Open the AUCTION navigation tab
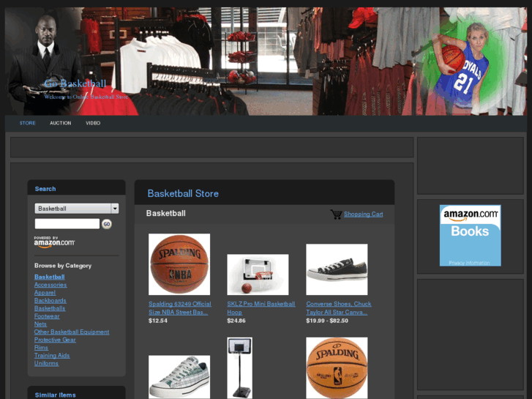Image resolution: width=532 pixels, height=399 pixels. [x=61, y=123]
